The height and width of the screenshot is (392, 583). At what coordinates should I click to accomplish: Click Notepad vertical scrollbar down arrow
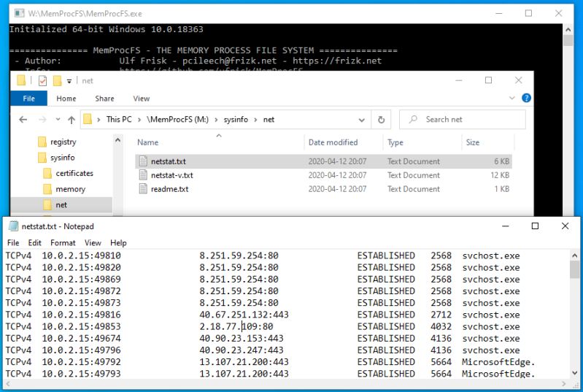pos(574,373)
